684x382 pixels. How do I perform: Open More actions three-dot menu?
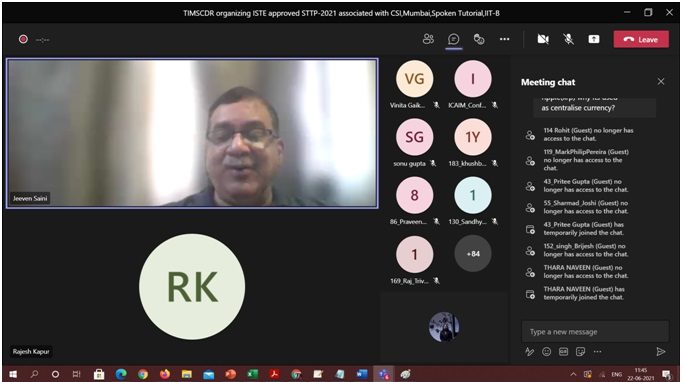coord(505,39)
